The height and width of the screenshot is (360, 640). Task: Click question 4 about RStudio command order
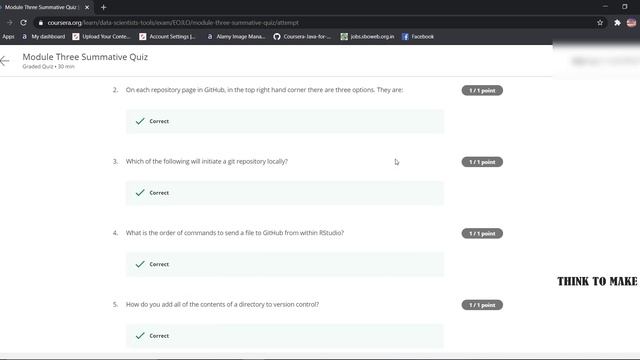coord(235,233)
